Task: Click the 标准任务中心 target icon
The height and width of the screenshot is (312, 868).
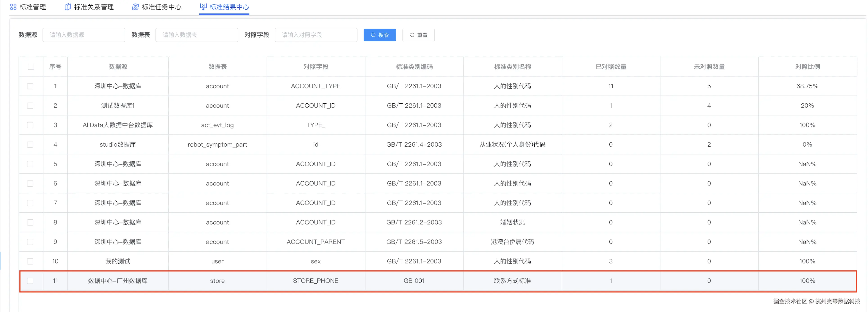Action: tap(136, 7)
